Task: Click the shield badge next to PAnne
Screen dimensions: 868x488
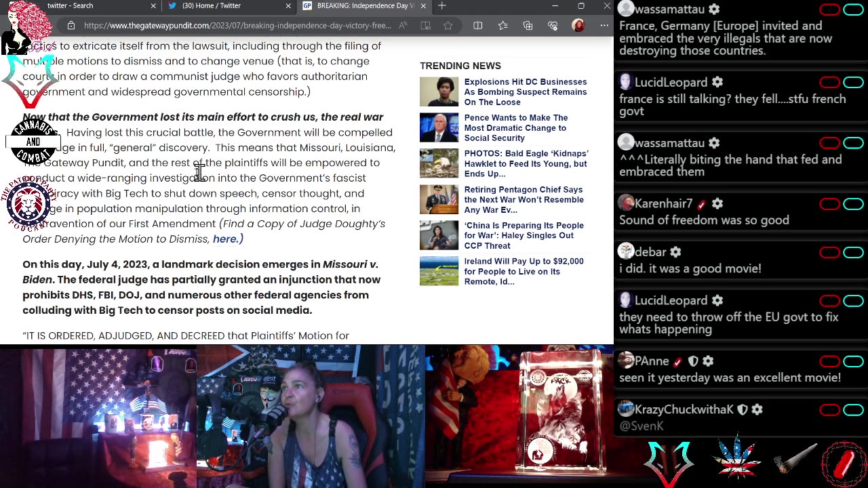Action: coord(693,361)
